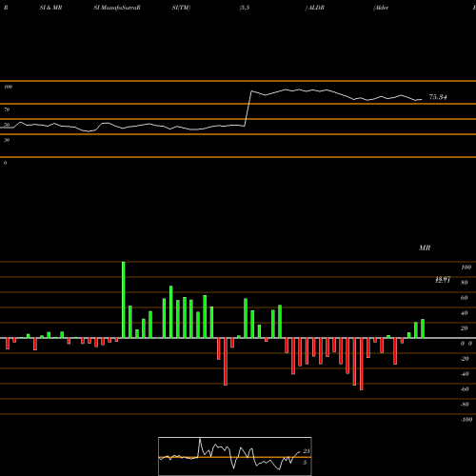Screen dimensions: 476x476
Task: Click the MR axis label 60
Action: tap(465, 298)
